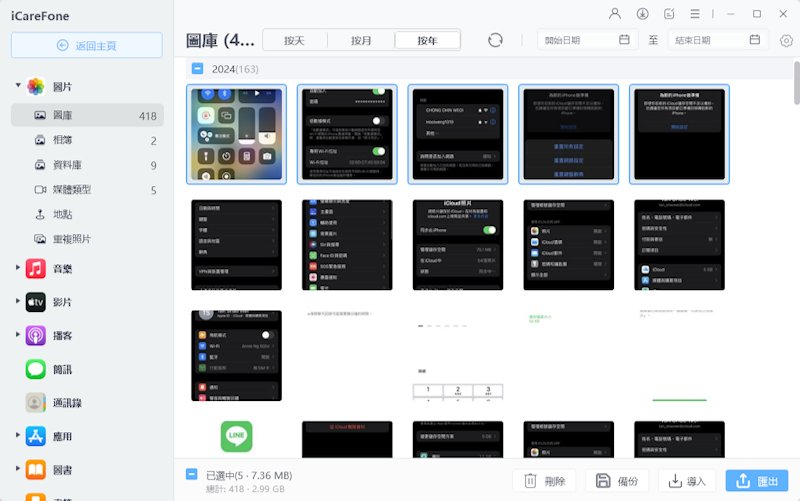Select the iCloud 照片 settings thumbnail
Screen dimensions: 800x501
pos(458,245)
